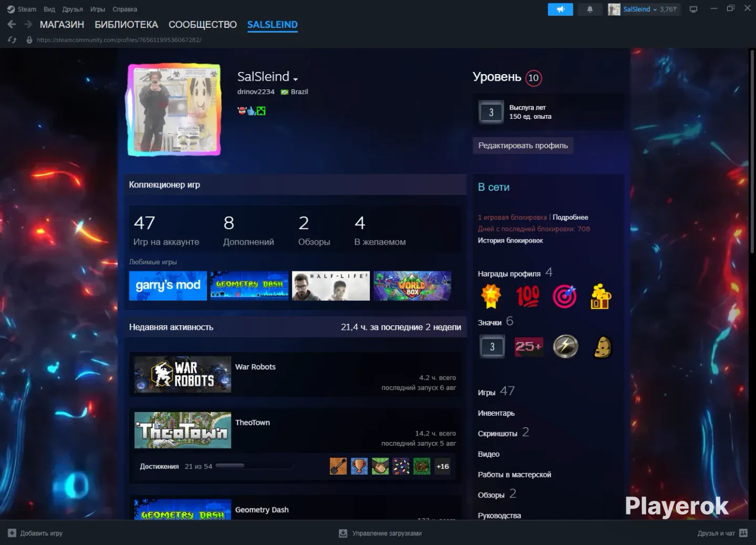Open Работы в мастерской link
This screenshot has width=756, height=545.
(514, 475)
